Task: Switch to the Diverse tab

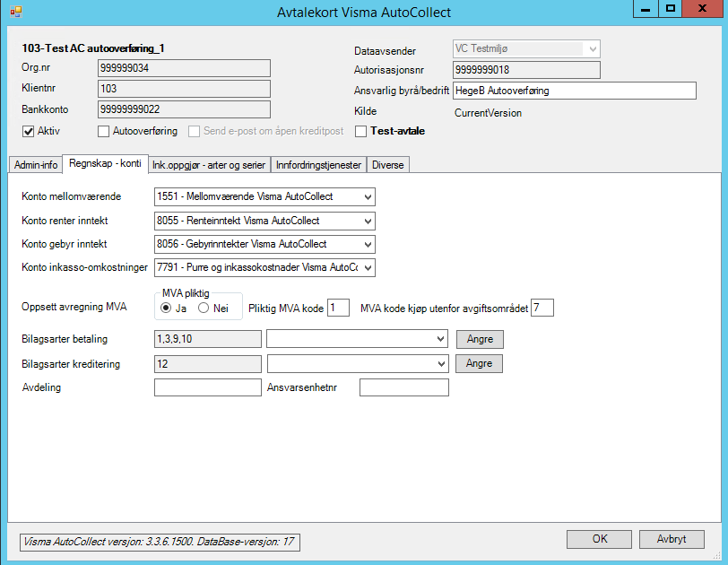Action: click(387, 165)
